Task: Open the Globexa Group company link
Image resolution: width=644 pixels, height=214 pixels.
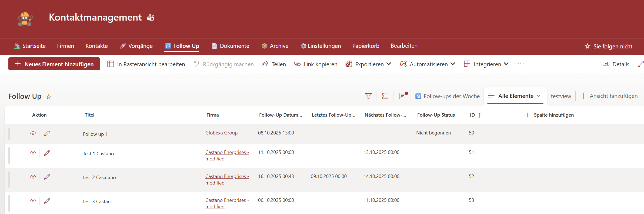Action: point(221,133)
